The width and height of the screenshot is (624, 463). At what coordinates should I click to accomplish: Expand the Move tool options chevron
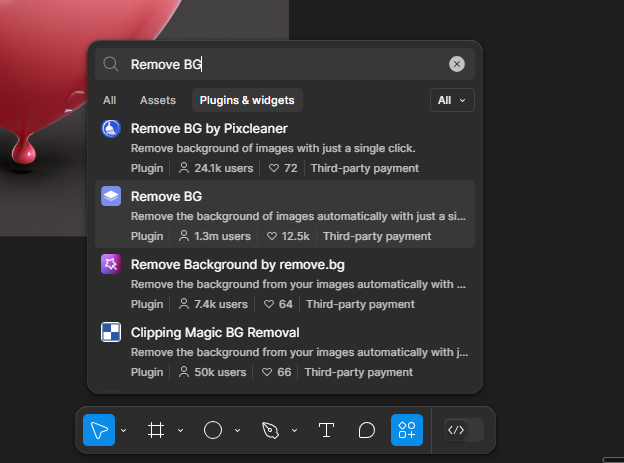point(123,430)
